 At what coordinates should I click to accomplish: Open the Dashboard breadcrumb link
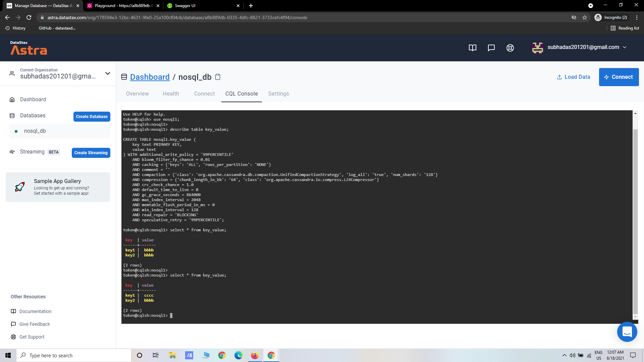coord(150,77)
